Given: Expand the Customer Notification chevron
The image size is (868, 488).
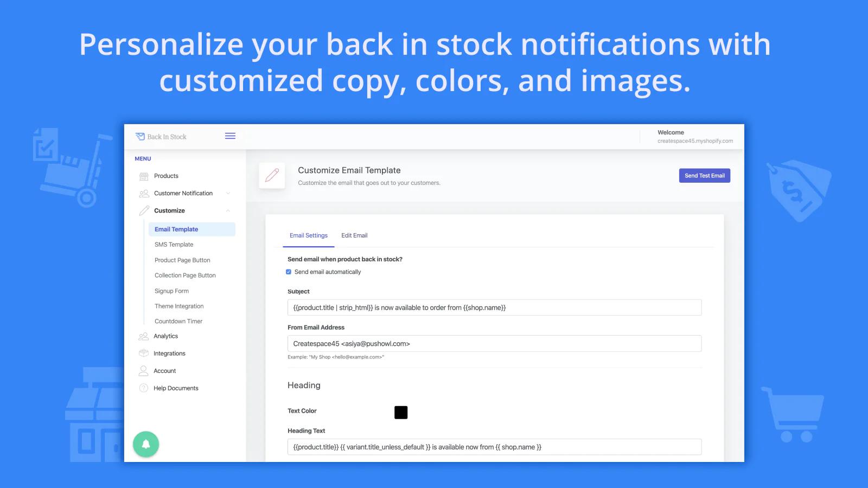Looking at the screenshot, I should [228, 194].
